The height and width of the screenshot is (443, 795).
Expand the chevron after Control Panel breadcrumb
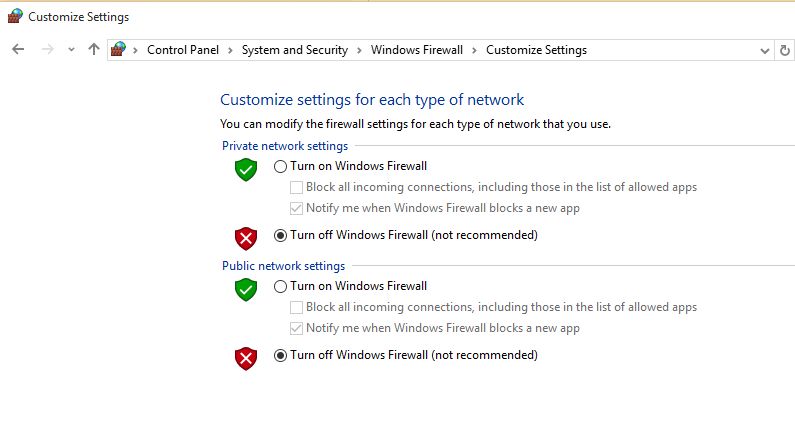click(x=230, y=50)
